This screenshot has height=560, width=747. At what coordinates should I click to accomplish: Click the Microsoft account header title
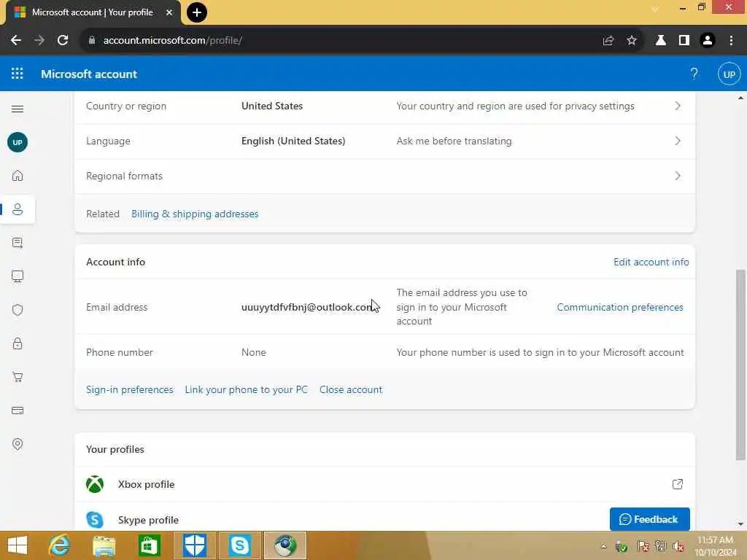(89, 74)
